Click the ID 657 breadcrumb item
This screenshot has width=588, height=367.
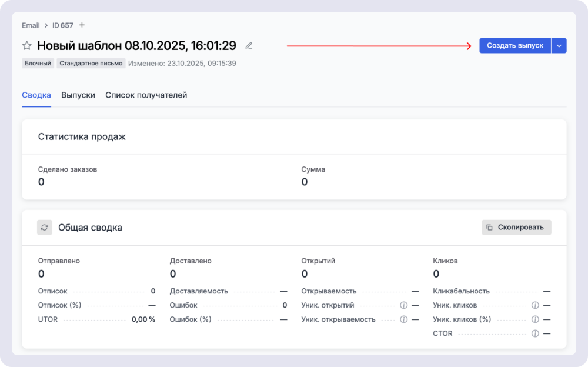(x=63, y=25)
